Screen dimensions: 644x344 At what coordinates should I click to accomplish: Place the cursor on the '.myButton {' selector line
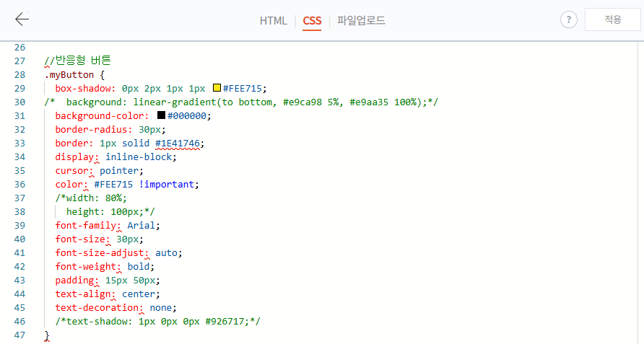coord(75,75)
